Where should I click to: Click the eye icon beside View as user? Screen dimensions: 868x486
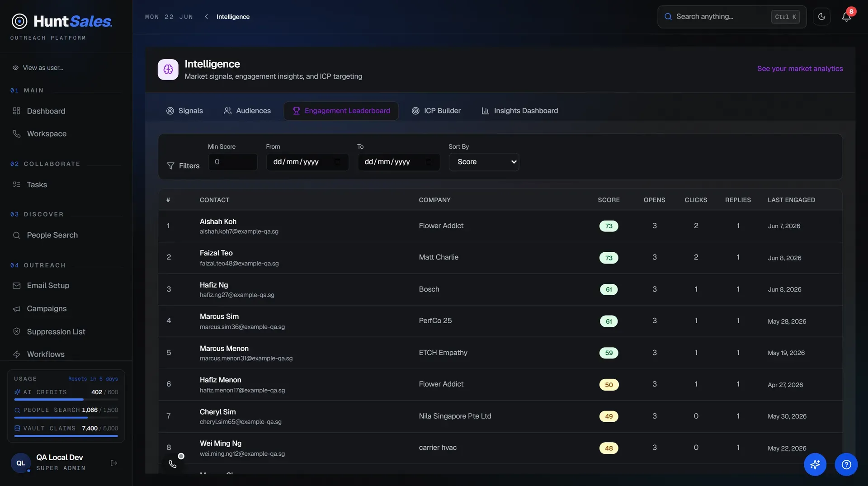(x=15, y=68)
